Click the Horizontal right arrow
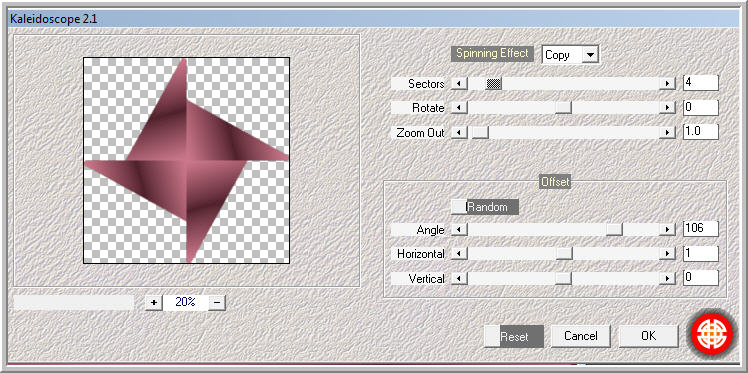This screenshot has height=373, width=748. [668, 254]
